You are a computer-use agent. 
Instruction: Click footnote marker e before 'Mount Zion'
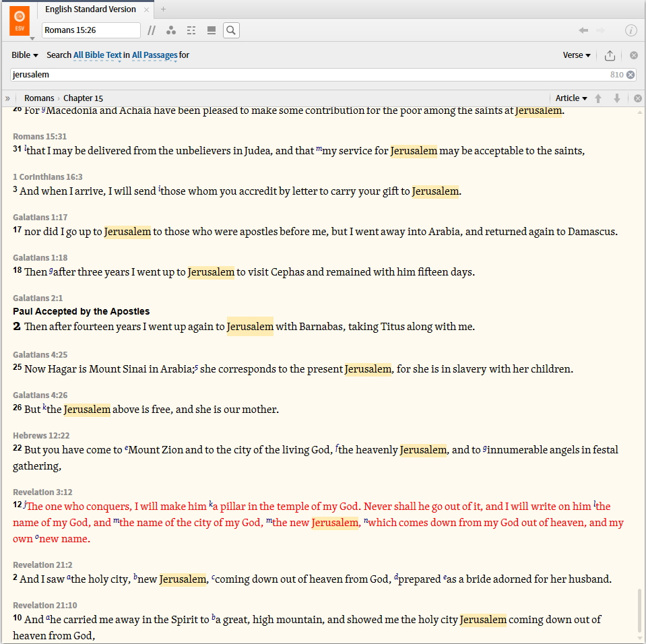pyautogui.click(x=127, y=448)
